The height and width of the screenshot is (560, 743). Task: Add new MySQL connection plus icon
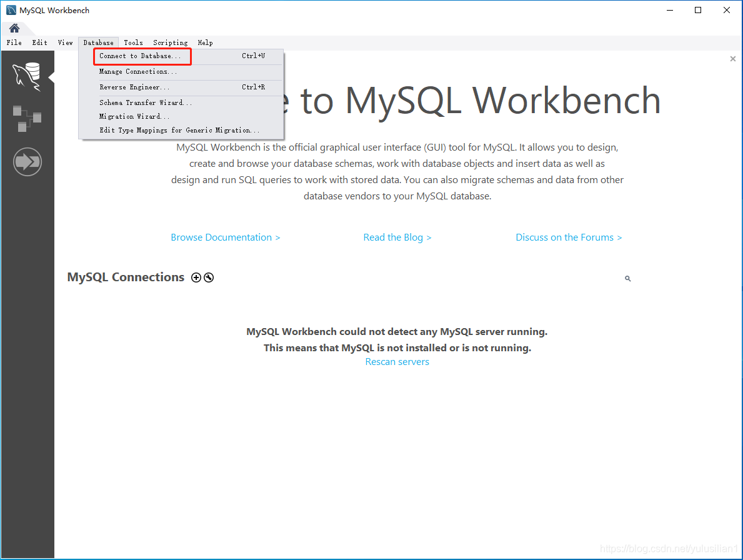point(196,277)
